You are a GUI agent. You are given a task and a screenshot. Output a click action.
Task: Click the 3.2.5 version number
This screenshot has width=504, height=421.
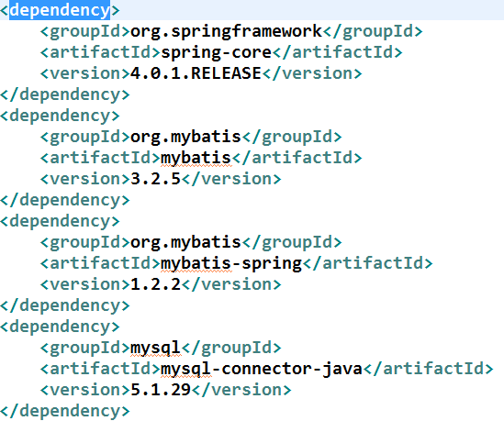pyautogui.click(x=155, y=179)
